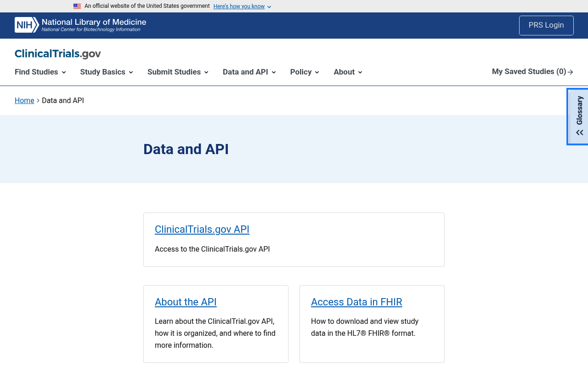Click the PRS Login button
Screen dimensions: 588x368
[x=546, y=25]
